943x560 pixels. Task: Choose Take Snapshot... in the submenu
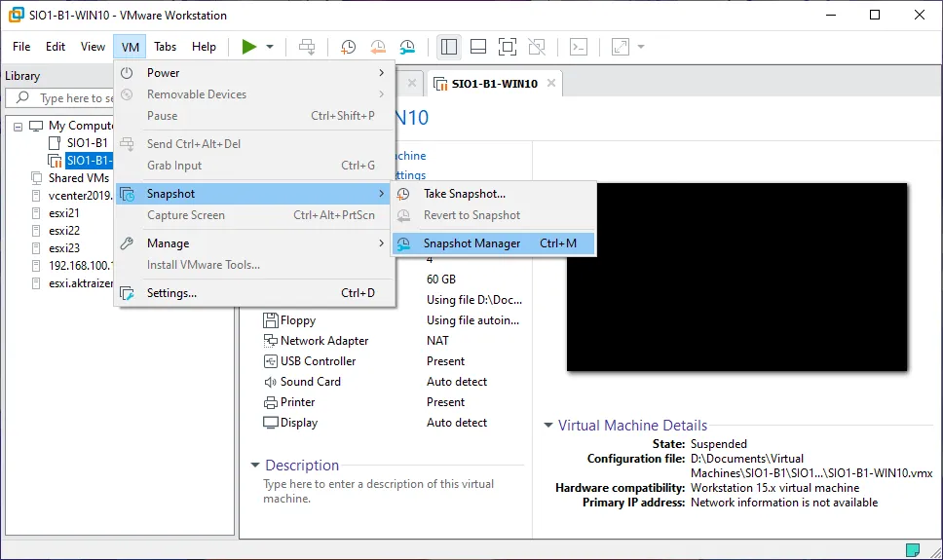(465, 194)
